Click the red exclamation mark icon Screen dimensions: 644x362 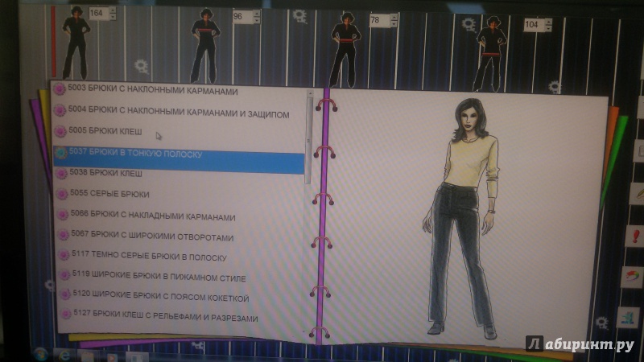[x=635, y=237]
